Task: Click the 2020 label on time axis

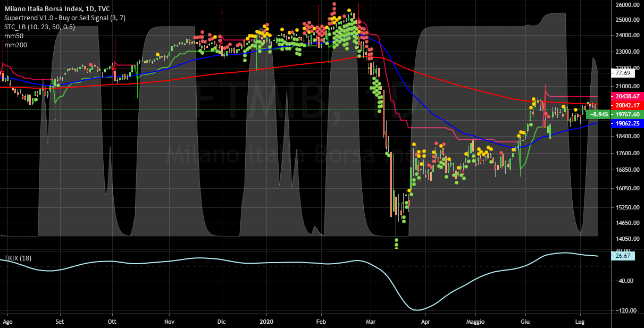Action: pyautogui.click(x=266, y=322)
